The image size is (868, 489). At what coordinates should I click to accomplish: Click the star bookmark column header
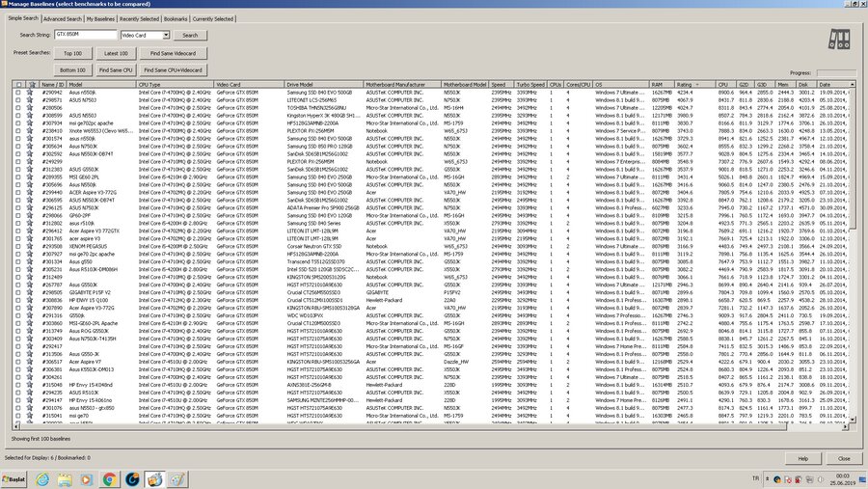coord(32,85)
